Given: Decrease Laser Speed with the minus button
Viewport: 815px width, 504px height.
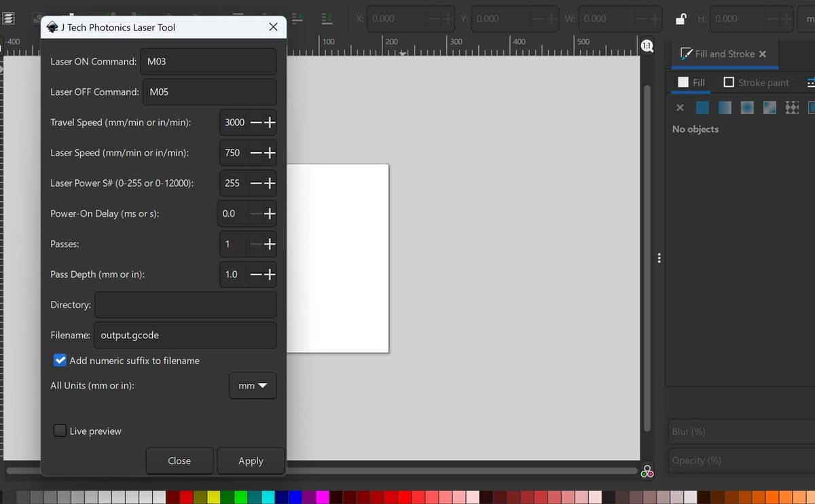Looking at the screenshot, I should [256, 153].
